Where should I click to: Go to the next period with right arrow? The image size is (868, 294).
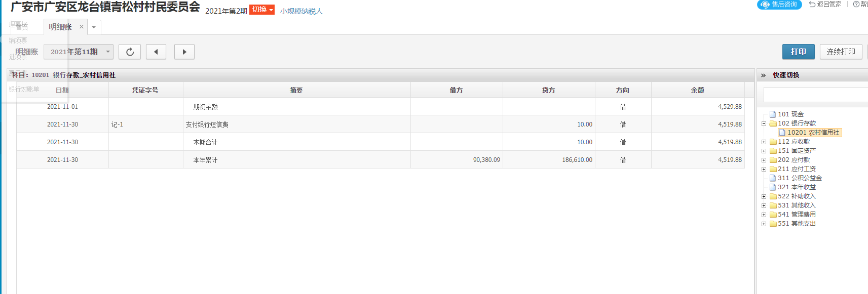coord(184,52)
